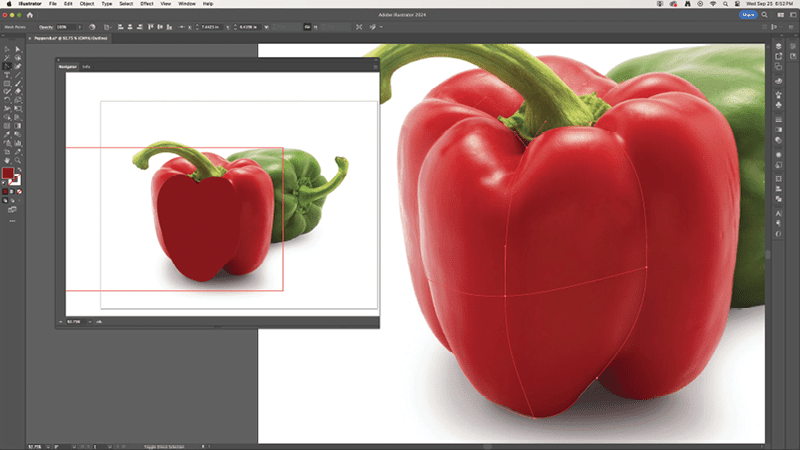
Task: Select the Magic Wand tool
Action: click(x=7, y=58)
